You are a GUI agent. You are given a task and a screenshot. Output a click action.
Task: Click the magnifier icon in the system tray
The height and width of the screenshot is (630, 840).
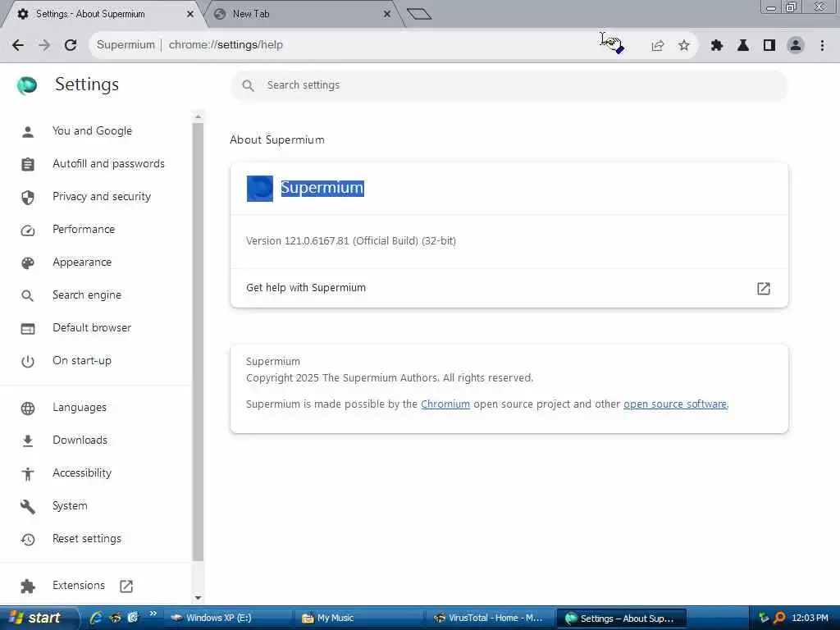(779, 619)
